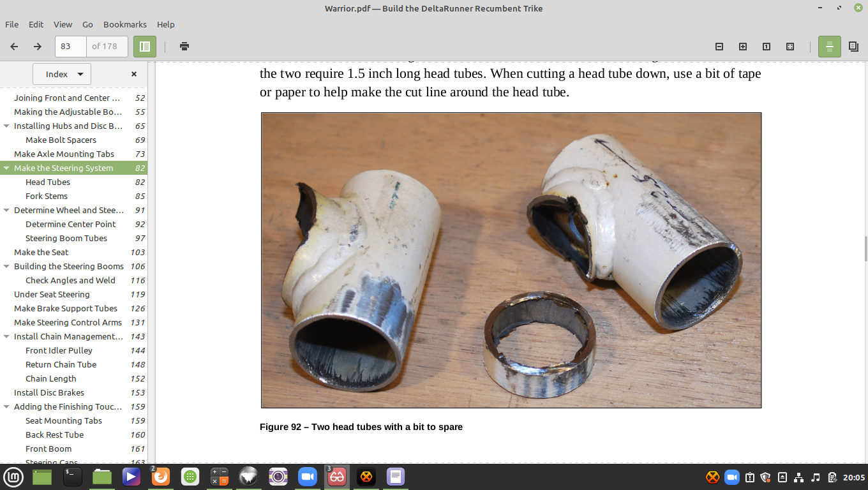
Task: Open the Index dropdown in the sidebar
Action: point(62,74)
